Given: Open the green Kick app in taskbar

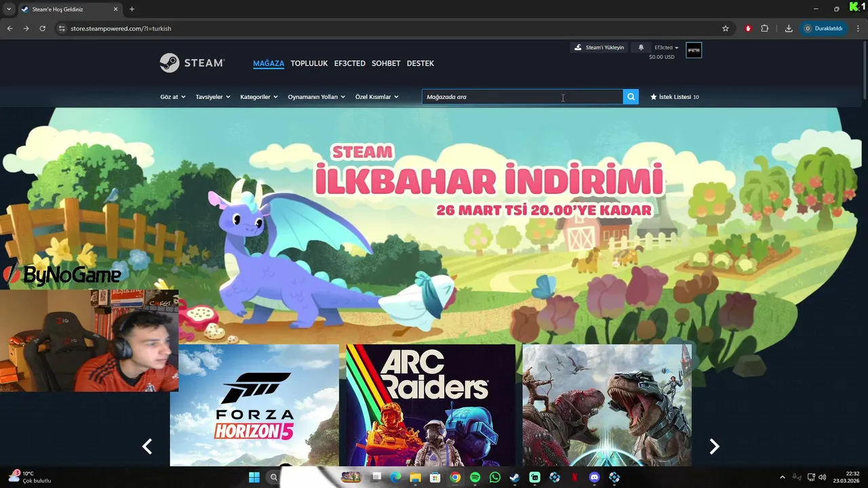Looking at the screenshot, I should [x=535, y=477].
